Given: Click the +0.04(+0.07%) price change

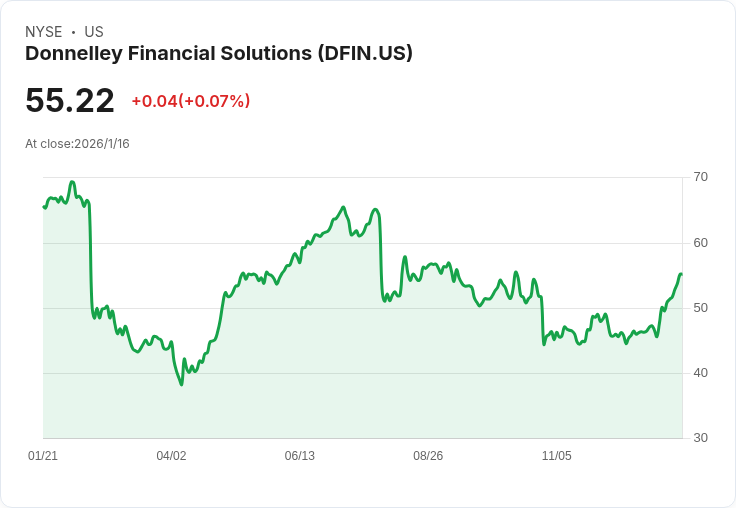Looking at the screenshot, I should click(x=191, y=101).
